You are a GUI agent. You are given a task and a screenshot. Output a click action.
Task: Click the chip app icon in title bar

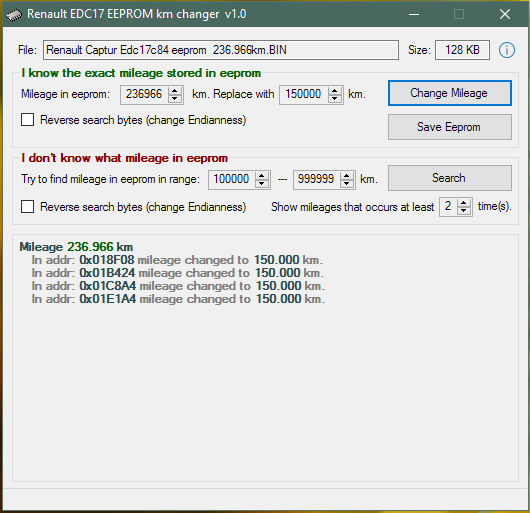point(14,15)
